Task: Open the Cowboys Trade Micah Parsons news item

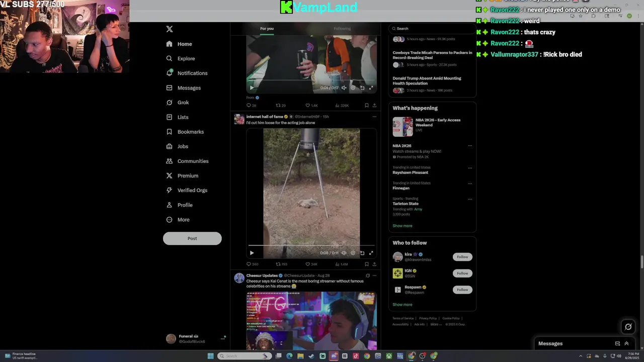Action: click(x=433, y=59)
